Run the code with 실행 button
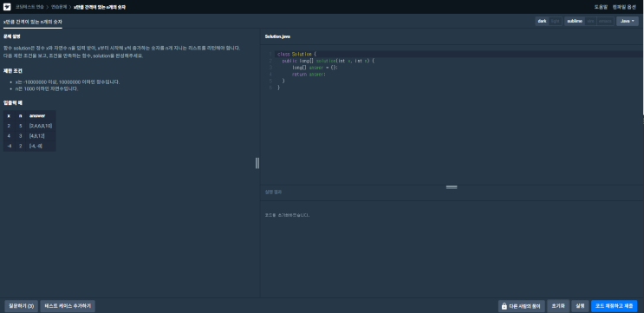 [x=581, y=306]
